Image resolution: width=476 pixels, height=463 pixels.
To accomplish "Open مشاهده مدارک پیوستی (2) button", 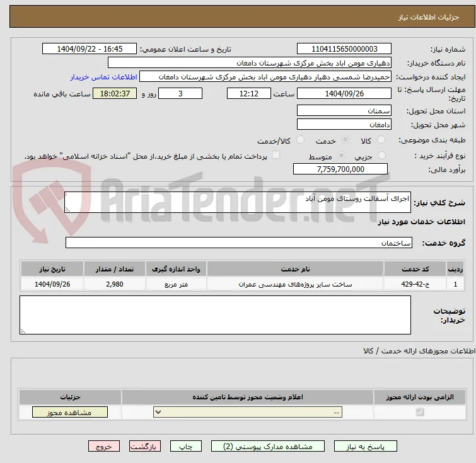I will point(268,447).
